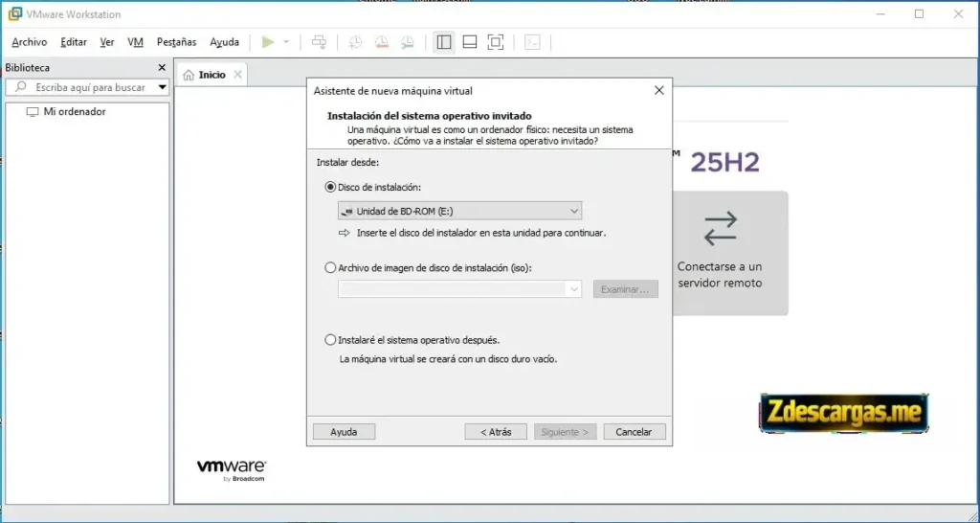Switch to the Inicio tab
This screenshot has height=523, width=980.
tap(212, 75)
